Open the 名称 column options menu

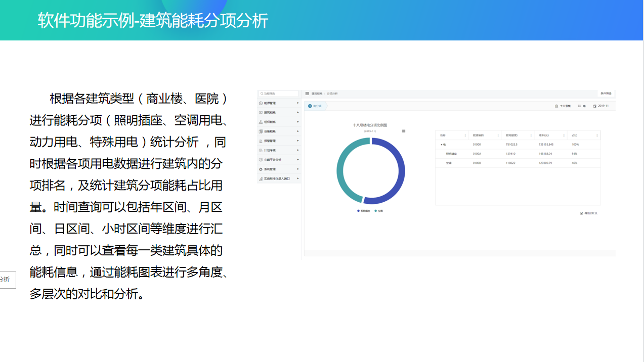(465, 135)
